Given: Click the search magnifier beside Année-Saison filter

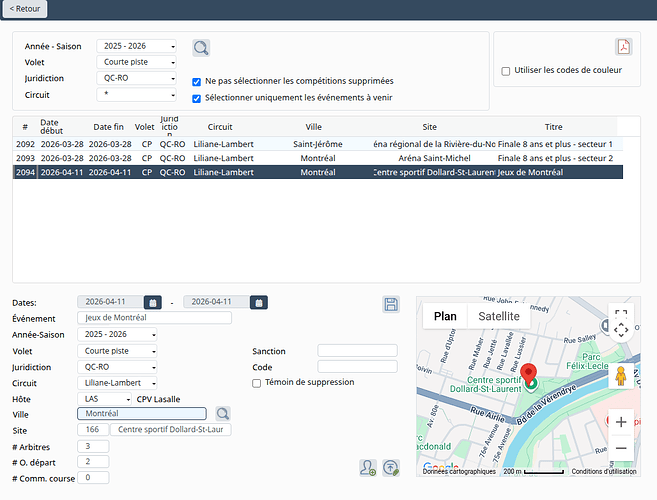Looking at the screenshot, I should coord(201,48).
